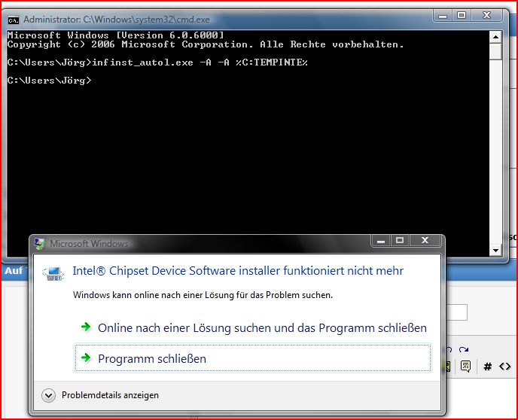The image size is (518, 420).
Task: Click the 'Problemdetails anzeigen' label
Action: click(110, 395)
